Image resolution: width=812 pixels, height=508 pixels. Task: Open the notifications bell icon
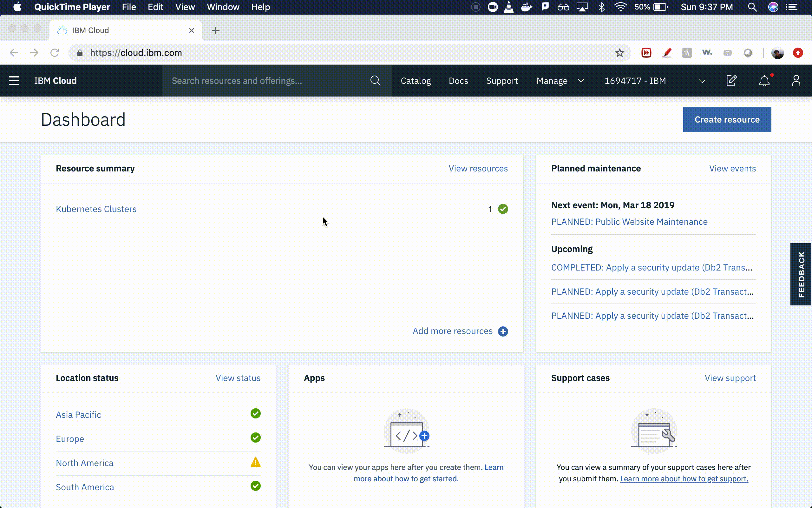(x=764, y=81)
